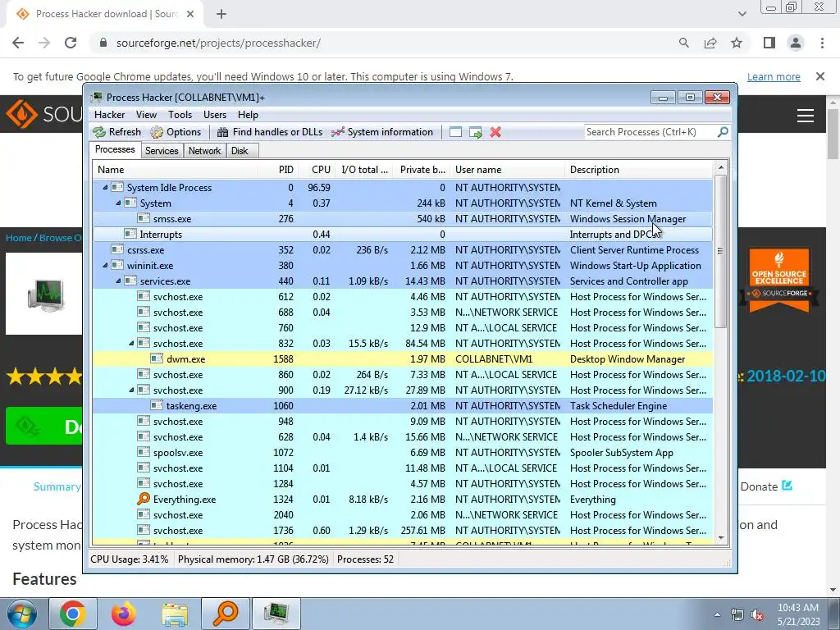Open a new Chrome tab
Viewport: 840px width, 630px height.
coord(221,14)
